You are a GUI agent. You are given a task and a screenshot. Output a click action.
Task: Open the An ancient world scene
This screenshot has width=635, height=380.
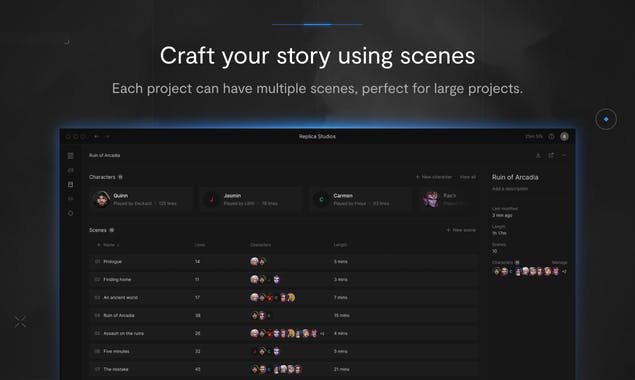pyautogui.click(x=283, y=297)
